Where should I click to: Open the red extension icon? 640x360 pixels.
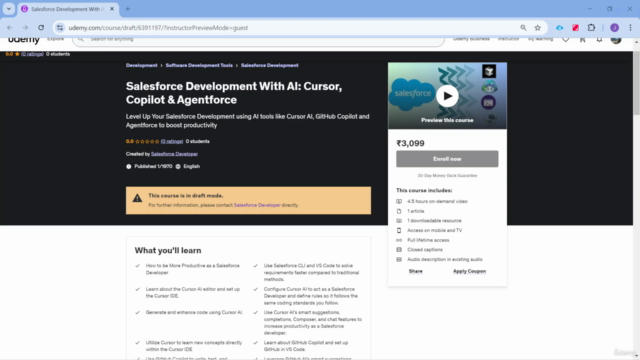click(x=576, y=28)
